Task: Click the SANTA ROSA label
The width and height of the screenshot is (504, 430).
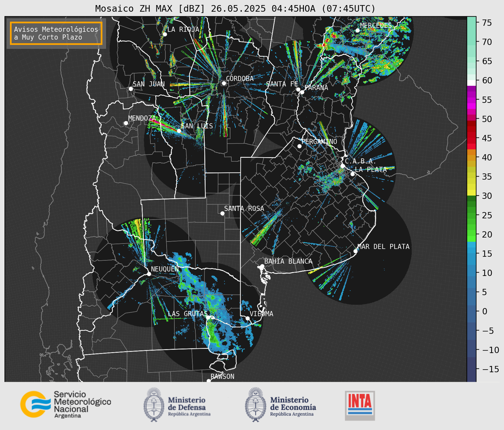Action: coord(244,208)
